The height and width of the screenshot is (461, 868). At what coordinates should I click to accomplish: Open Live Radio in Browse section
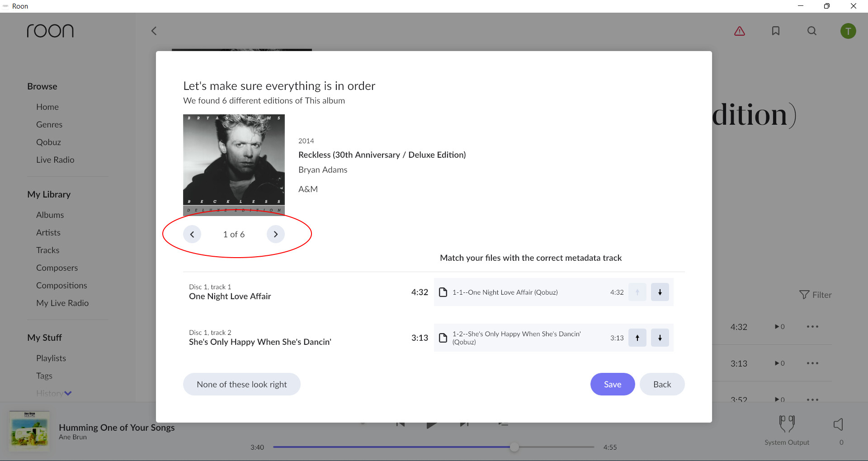click(55, 160)
